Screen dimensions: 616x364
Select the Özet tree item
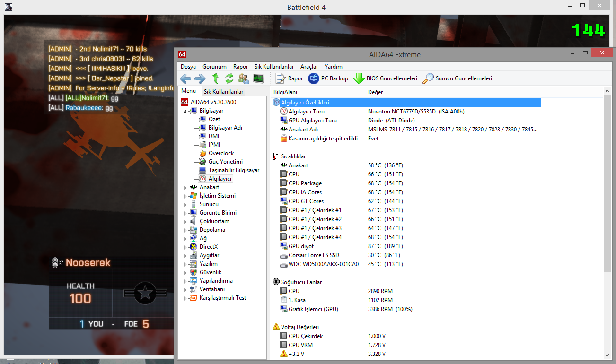[214, 119]
